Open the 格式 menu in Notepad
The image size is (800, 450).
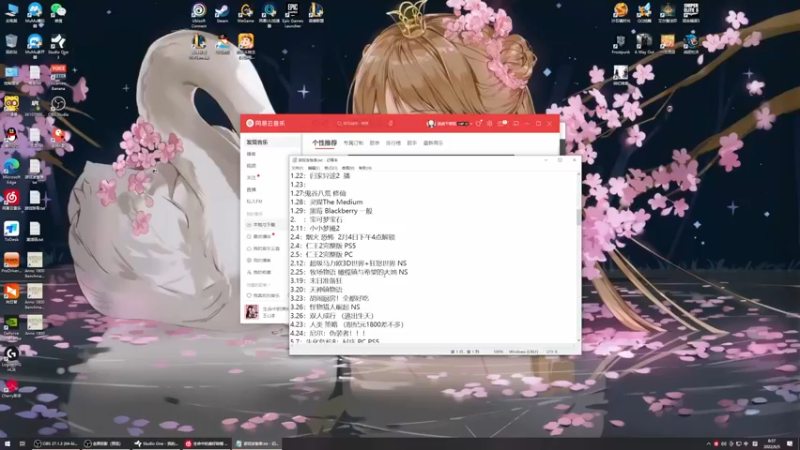(331, 168)
